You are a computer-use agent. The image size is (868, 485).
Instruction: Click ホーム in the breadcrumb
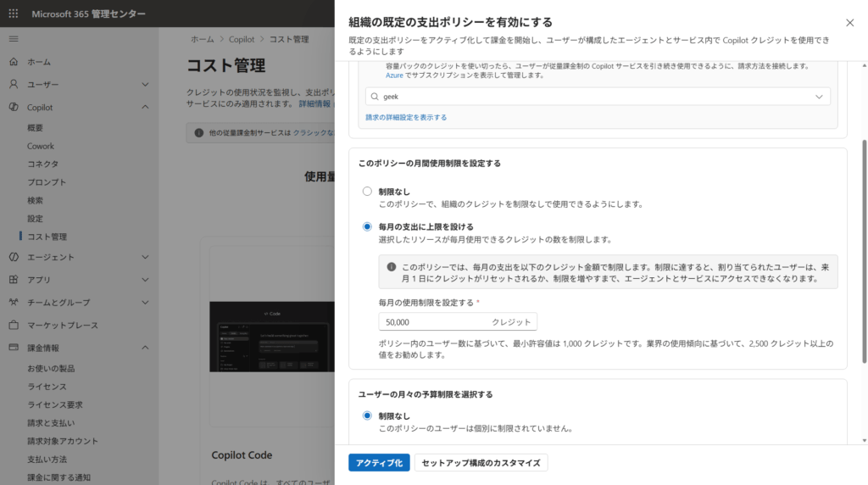[x=202, y=39]
